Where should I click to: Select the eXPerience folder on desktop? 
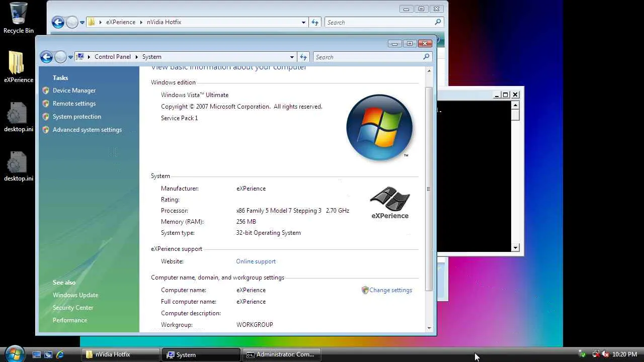tap(19, 67)
